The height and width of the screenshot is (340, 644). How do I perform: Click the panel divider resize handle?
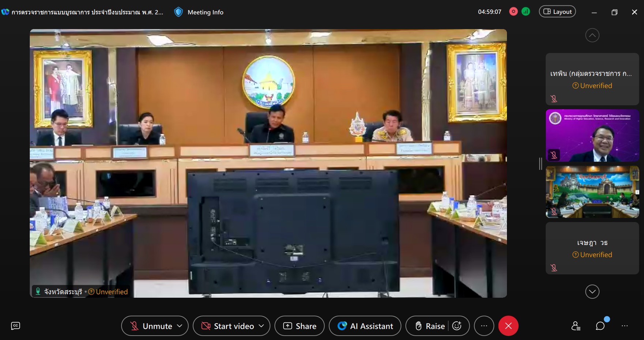click(541, 163)
